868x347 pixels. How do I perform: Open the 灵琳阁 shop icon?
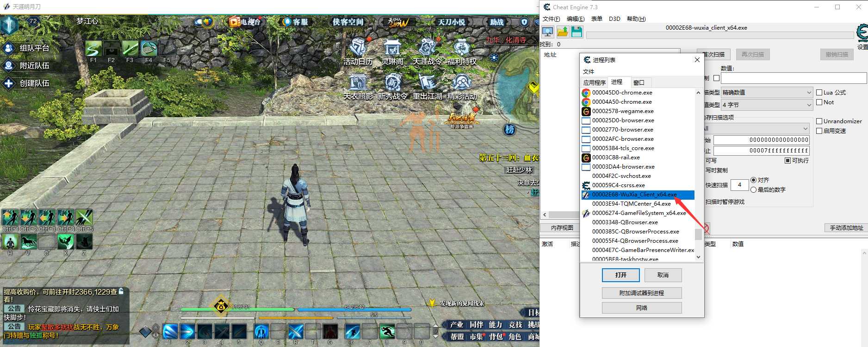(392, 48)
